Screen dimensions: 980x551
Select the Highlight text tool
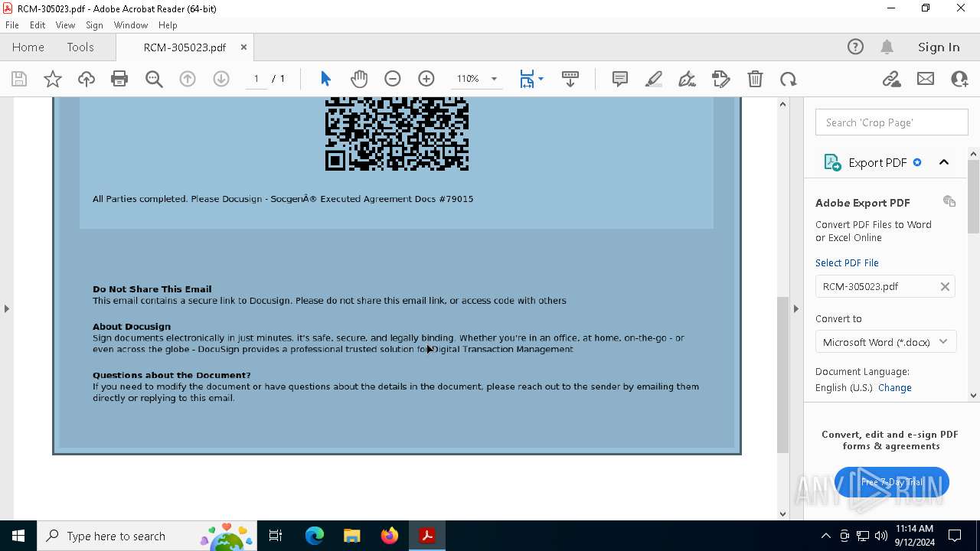point(654,79)
